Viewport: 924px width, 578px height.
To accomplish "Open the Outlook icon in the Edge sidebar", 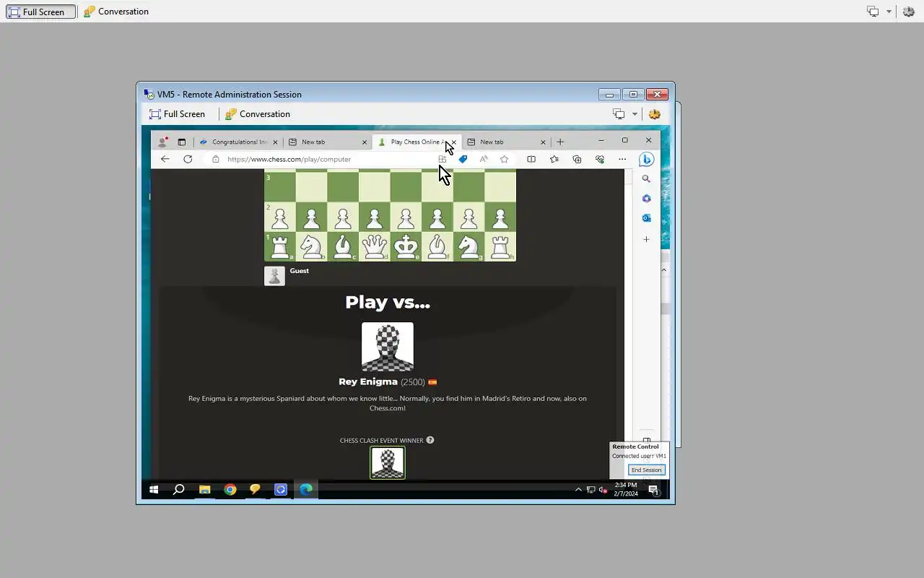I will (646, 217).
